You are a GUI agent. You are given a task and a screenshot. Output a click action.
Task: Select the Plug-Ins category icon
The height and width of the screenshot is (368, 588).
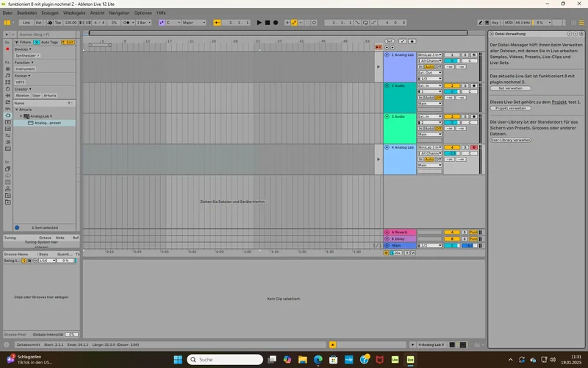(7, 116)
